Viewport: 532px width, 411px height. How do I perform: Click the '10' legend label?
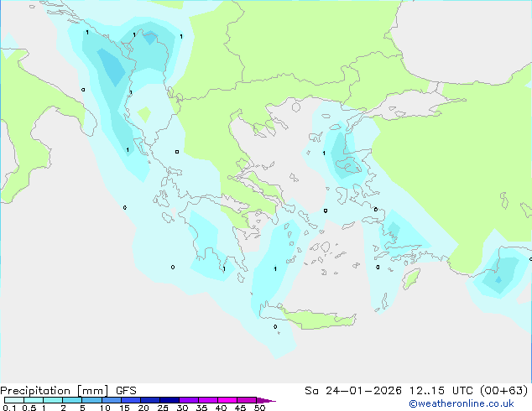[105, 408]
